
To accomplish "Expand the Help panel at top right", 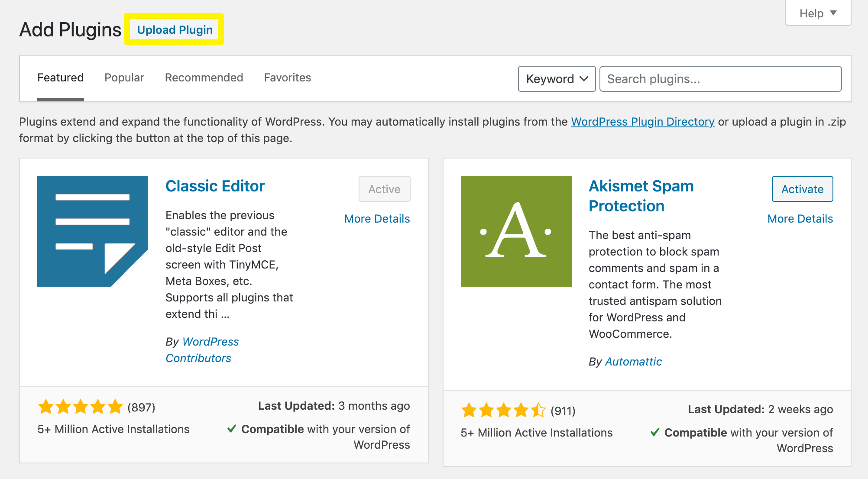I will (818, 13).
